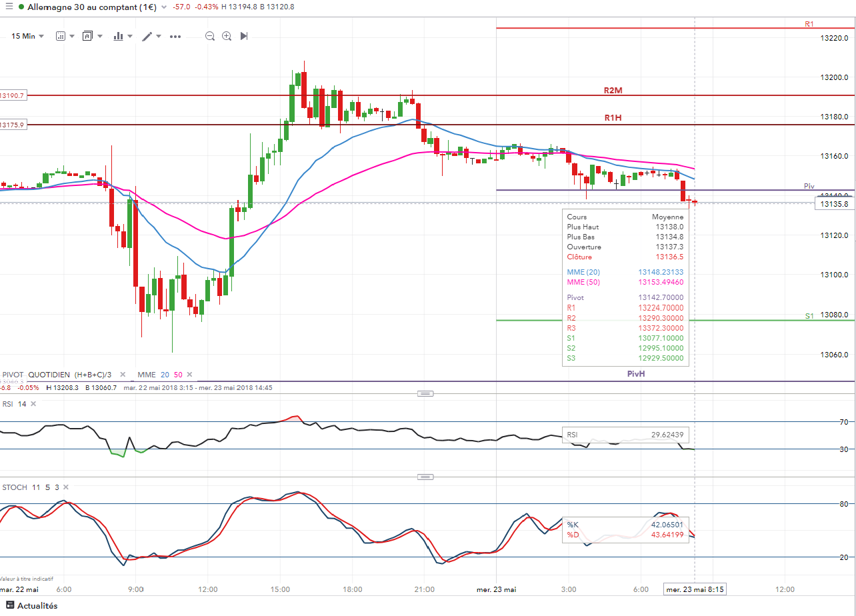856x616 pixels.
Task: Open RSI 14 indicator settings
Action: coord(14,404)
